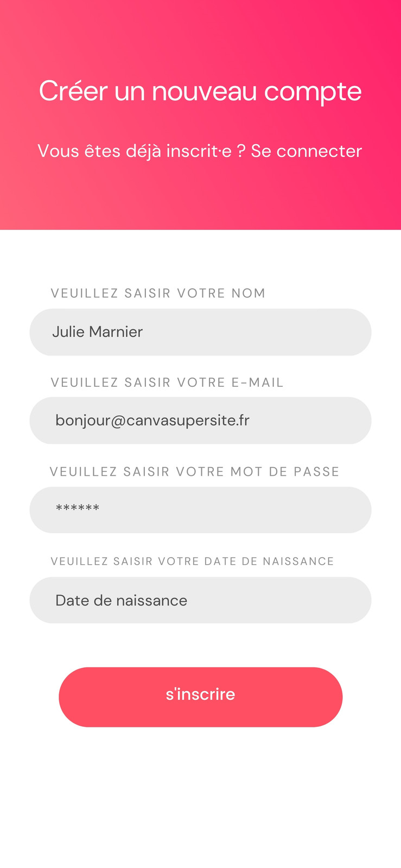Click the "VEUILLEZ SAISIR VOTRE MOT DE PASSE" label
The height and width of the screenshot is (868, 401).
[x=194, y=471]
